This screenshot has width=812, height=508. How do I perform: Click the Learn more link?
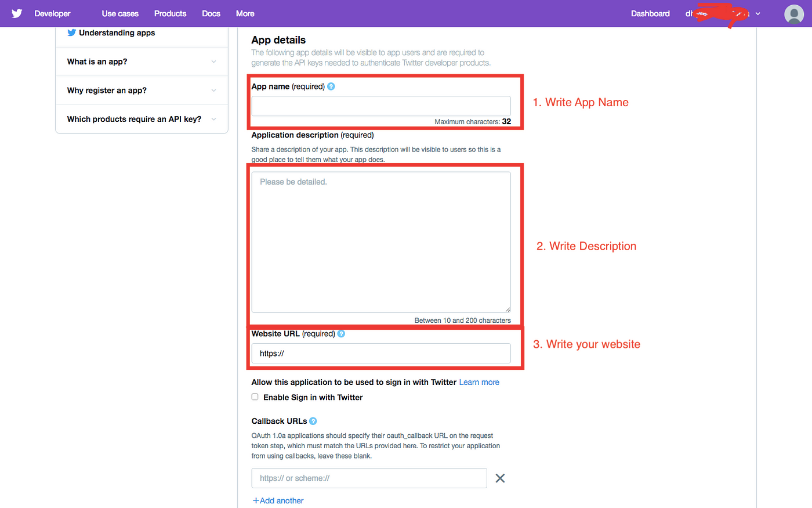479,382
